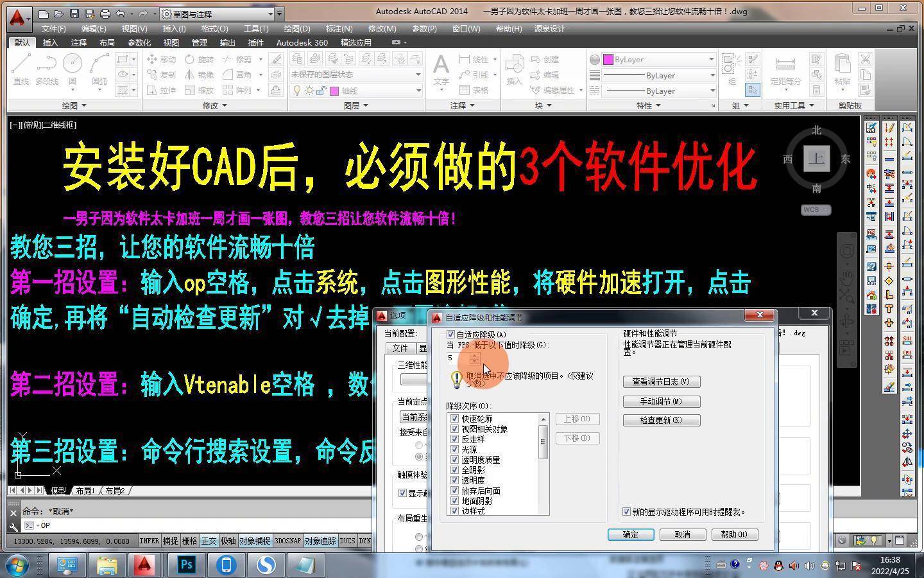Open Photoshop from the Windows taskbar
This screenshot has width=924, height=578.
pyautogui.click(x=186, y=565)
